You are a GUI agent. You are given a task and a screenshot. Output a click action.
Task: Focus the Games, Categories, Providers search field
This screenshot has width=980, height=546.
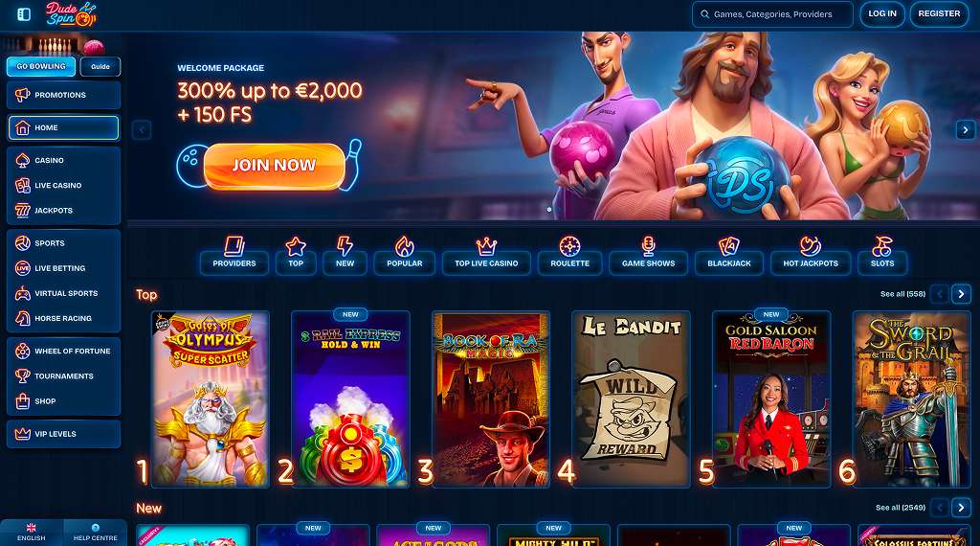tap(772, 14)
